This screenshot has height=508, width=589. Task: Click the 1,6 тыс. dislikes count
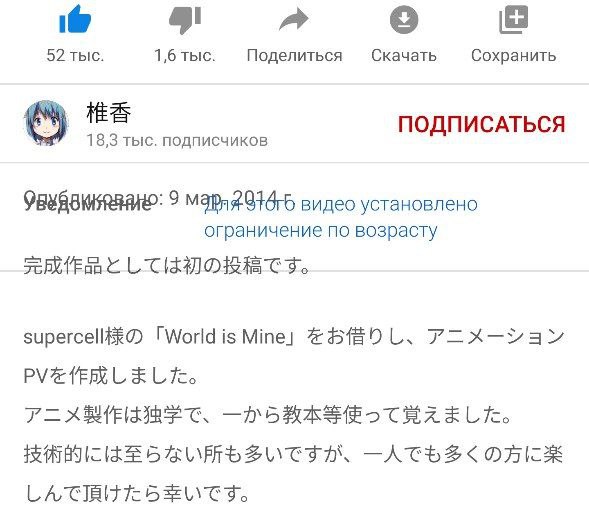(185, 55)
